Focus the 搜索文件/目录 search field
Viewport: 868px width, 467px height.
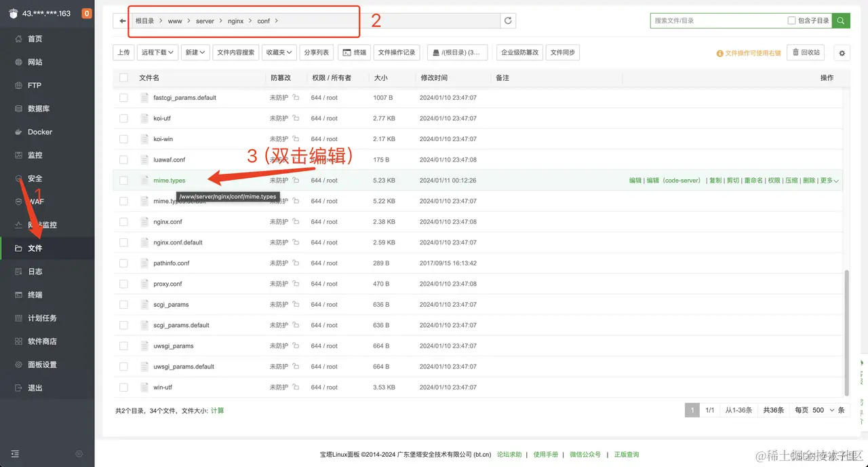point(717,21)
